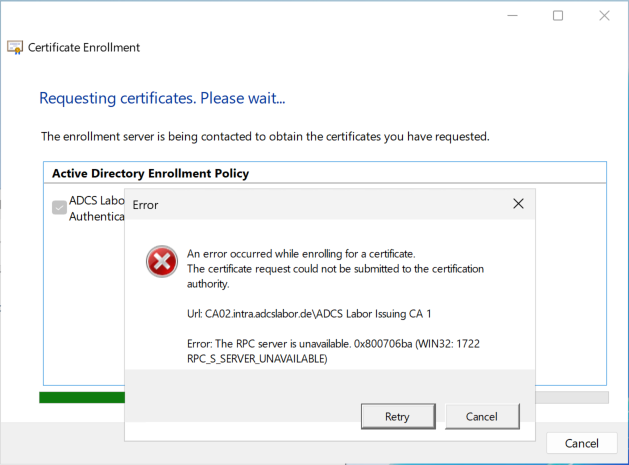The image size is (629, 465).
Task: Click the 'Requesting certificates. Please wait...' heading
Action: [162, 98]
